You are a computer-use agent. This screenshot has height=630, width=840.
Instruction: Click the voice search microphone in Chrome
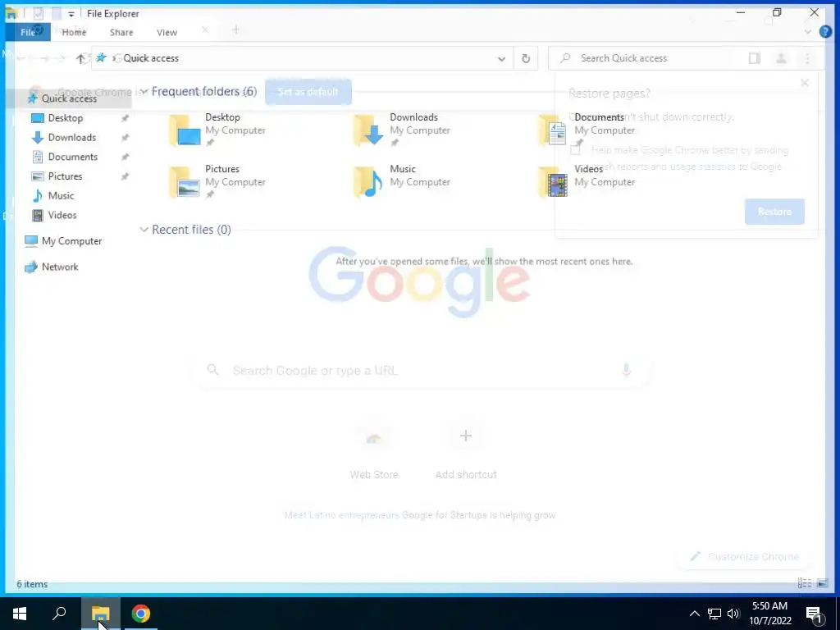point(626,370)
